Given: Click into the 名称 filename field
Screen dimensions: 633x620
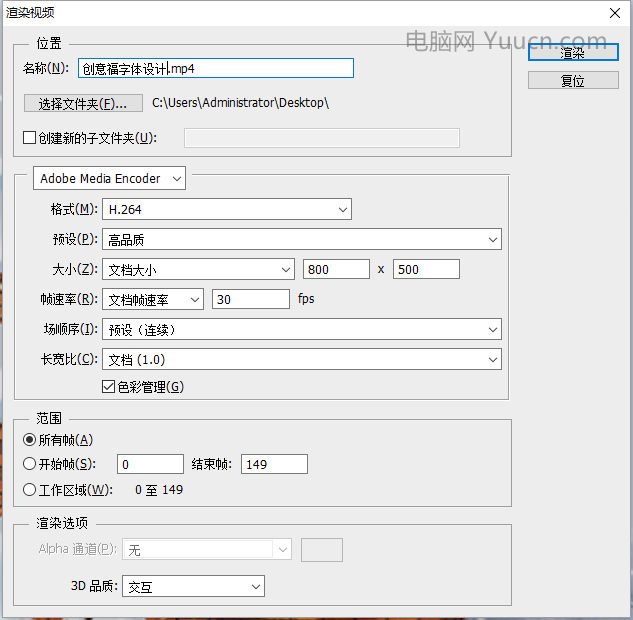Looking at the screenshot, I should 216,68.
